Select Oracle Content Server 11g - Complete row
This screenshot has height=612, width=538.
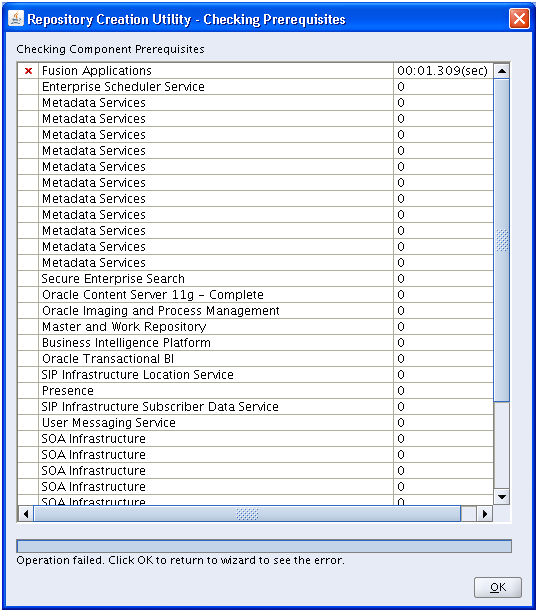pyautogui.click(x=255, y=295)
